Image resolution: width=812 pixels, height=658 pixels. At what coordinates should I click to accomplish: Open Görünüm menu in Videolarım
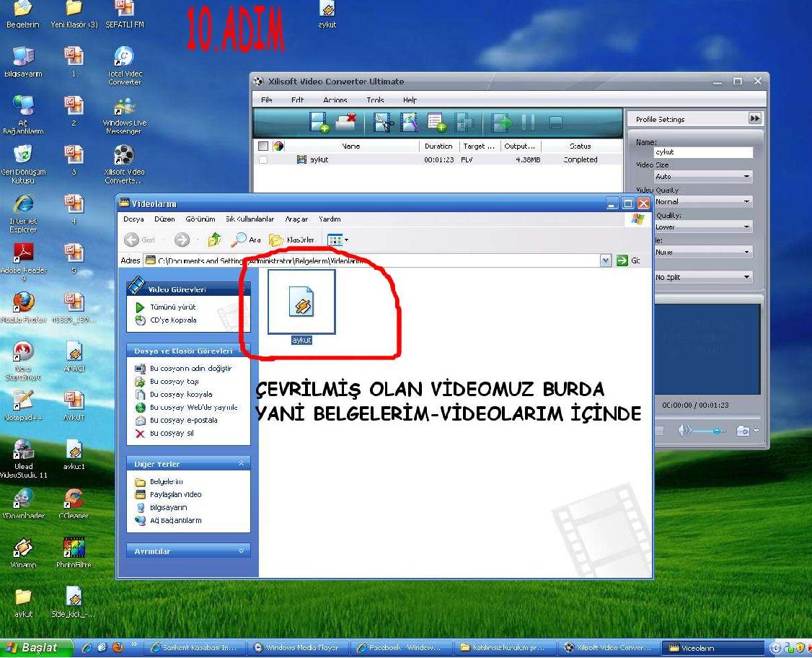(x=200, y=219)
